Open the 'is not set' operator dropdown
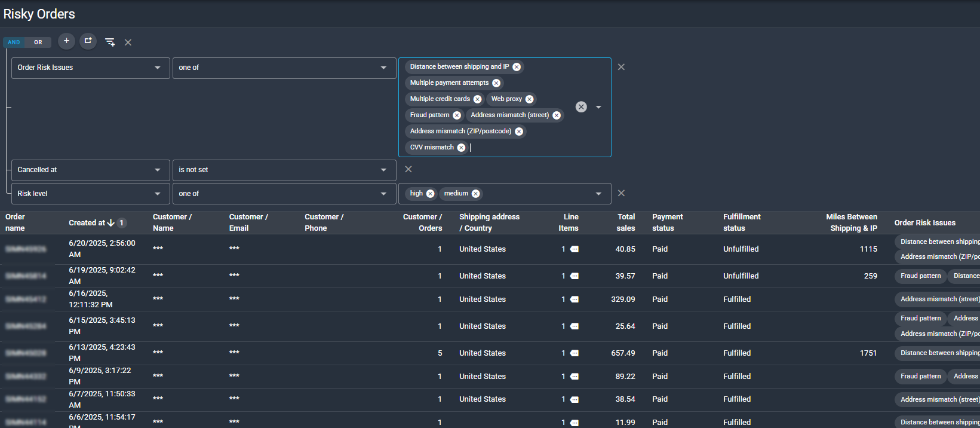This screenshot has width=980, height=428. [x=284, y=170]
